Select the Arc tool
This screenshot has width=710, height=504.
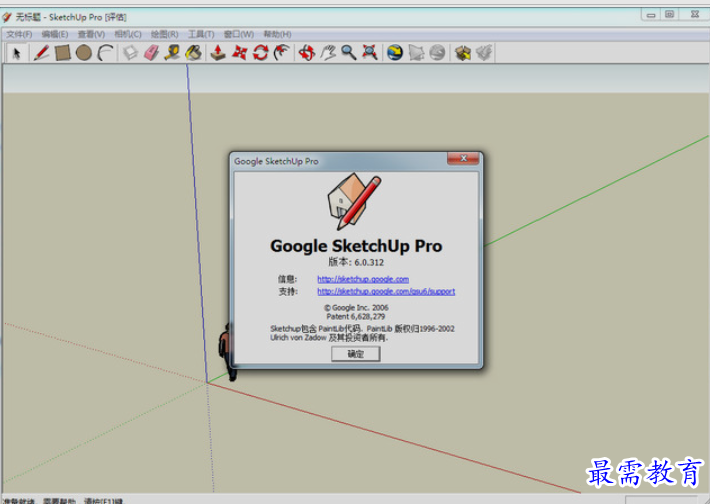pos(106,53)
